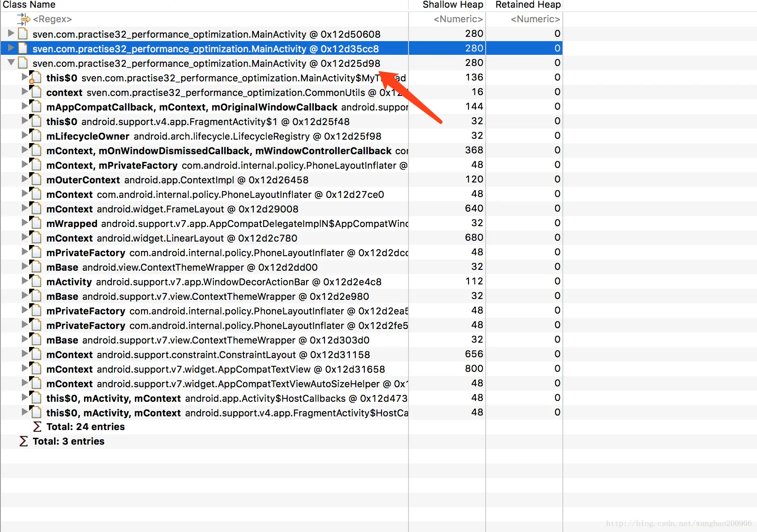Viewport: 757px width, 532px height.
Task: Expand the mContext AppCompatTextView @ 0x12d31658 node
Action: point(25,368)
